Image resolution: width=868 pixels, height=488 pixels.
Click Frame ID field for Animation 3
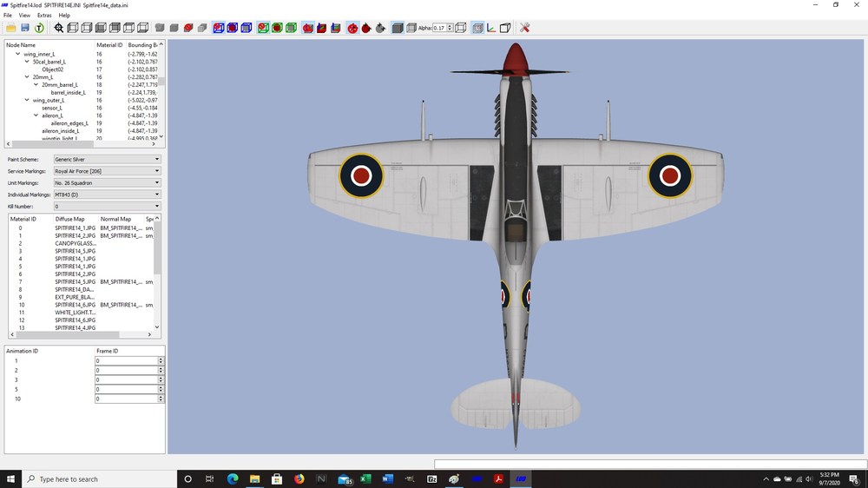(x=126, y=380)
